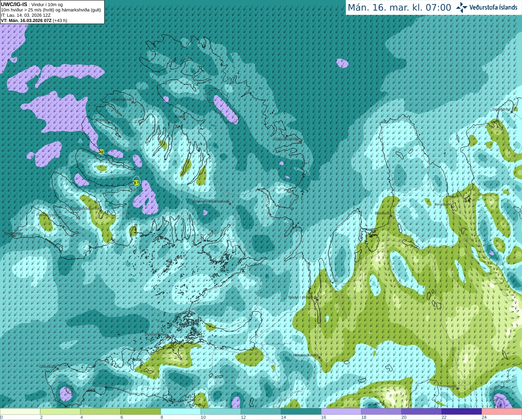This screenshot has height=420, width=522.
Task: Click the 'Blönduós' place label
Action: 383,213
